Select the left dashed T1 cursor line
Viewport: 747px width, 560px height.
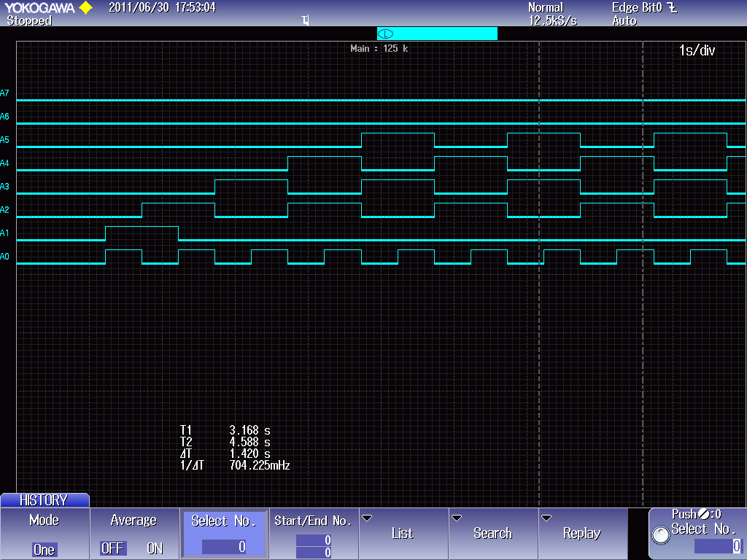tap(539, 274)
